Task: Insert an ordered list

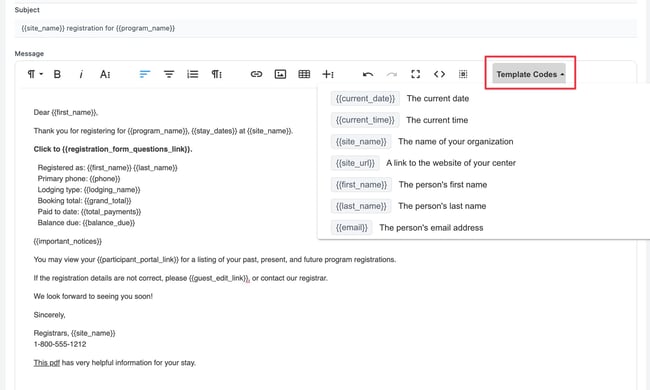Action: 192,74
